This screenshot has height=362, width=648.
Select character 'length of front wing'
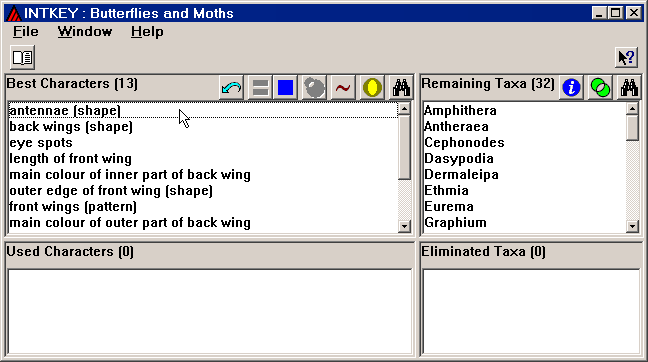(x=203, y=159)
